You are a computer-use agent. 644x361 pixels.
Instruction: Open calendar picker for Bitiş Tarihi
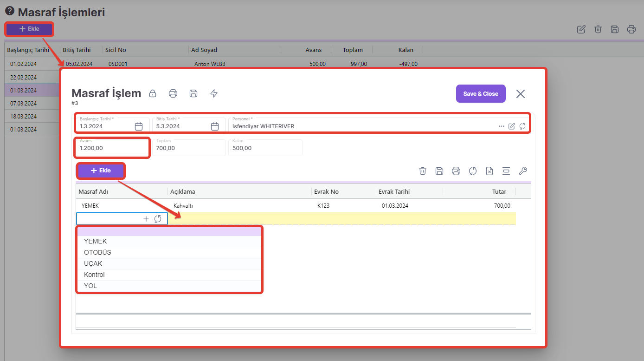click(215, 126)
